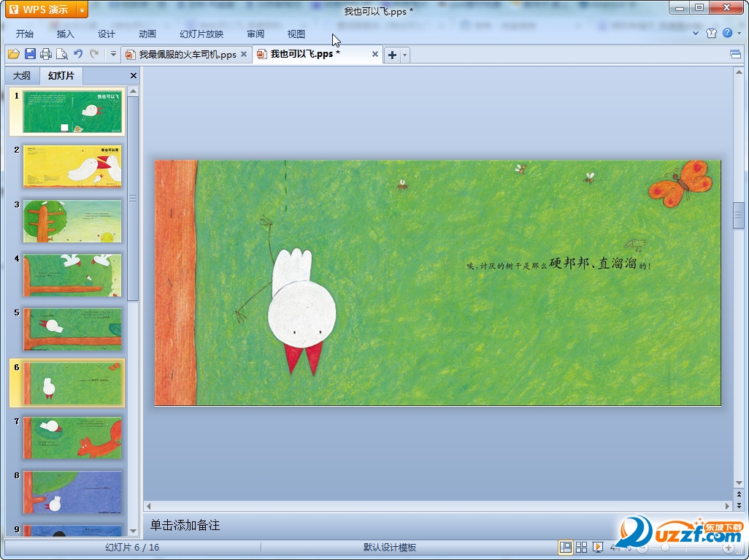Click thumbnail pane scroll down arrow
The image size is (749, 560).
click(134, 530)
